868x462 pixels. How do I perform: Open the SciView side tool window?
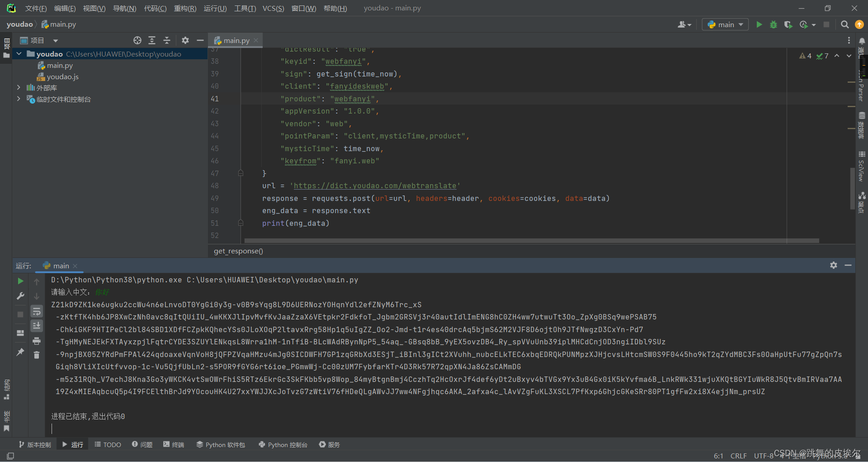pyautogui.click(x=862, y=166)
